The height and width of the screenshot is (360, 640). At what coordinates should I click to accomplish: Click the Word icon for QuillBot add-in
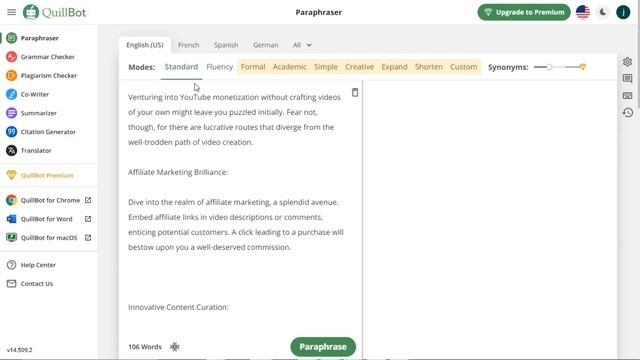point(11,219)
